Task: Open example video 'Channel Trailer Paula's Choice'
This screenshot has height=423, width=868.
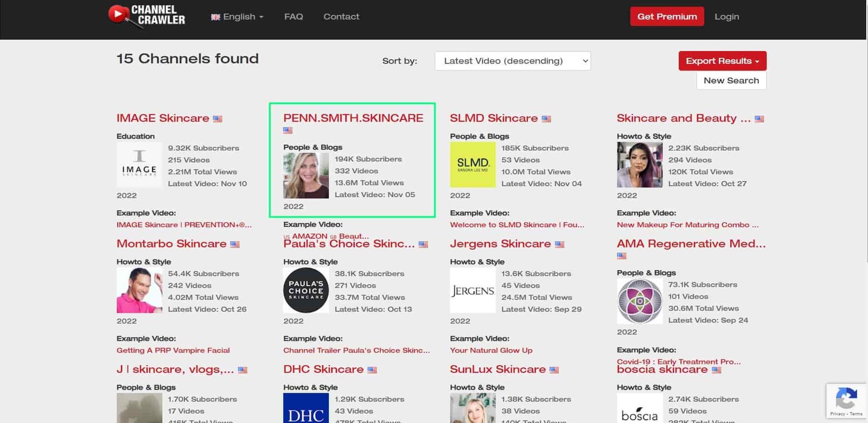Action: [356, 350]
